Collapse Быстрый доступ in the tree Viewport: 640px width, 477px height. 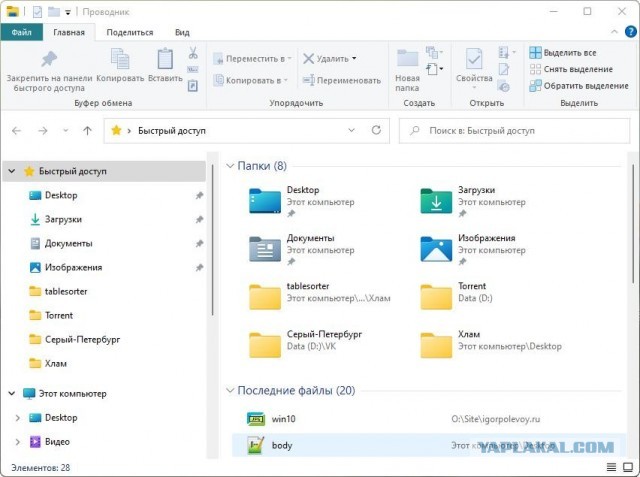click(12, 171)
